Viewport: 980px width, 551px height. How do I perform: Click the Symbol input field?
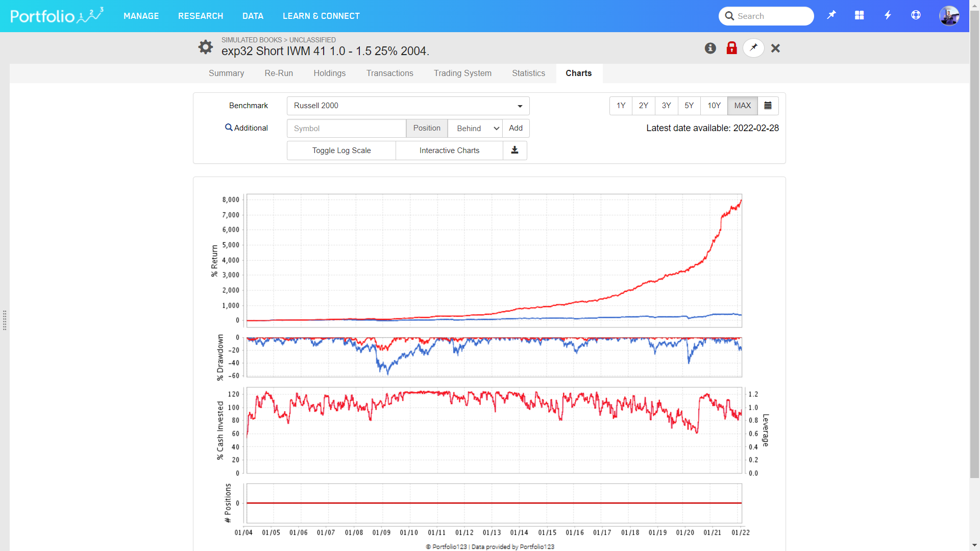point(346,128)
